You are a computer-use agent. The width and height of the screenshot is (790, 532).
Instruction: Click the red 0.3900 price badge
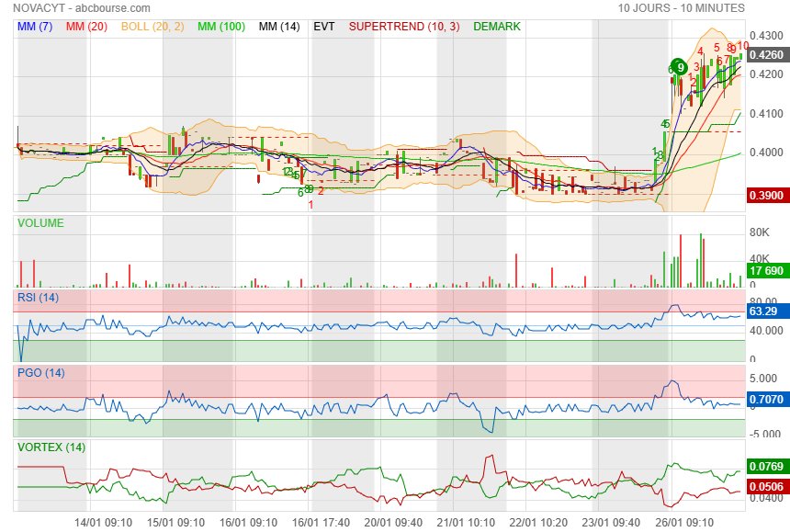[x=766, y=196]
